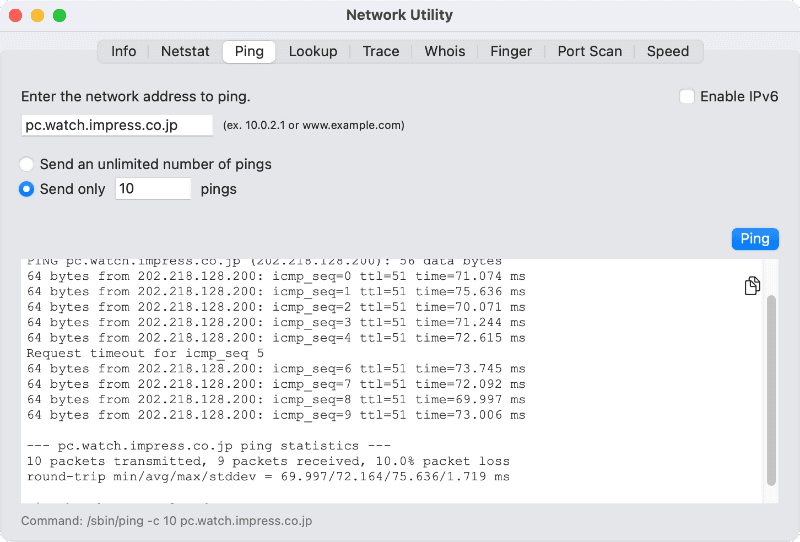
Task: Select unlimited number of pings option
Action: click(x=27, y=164)
